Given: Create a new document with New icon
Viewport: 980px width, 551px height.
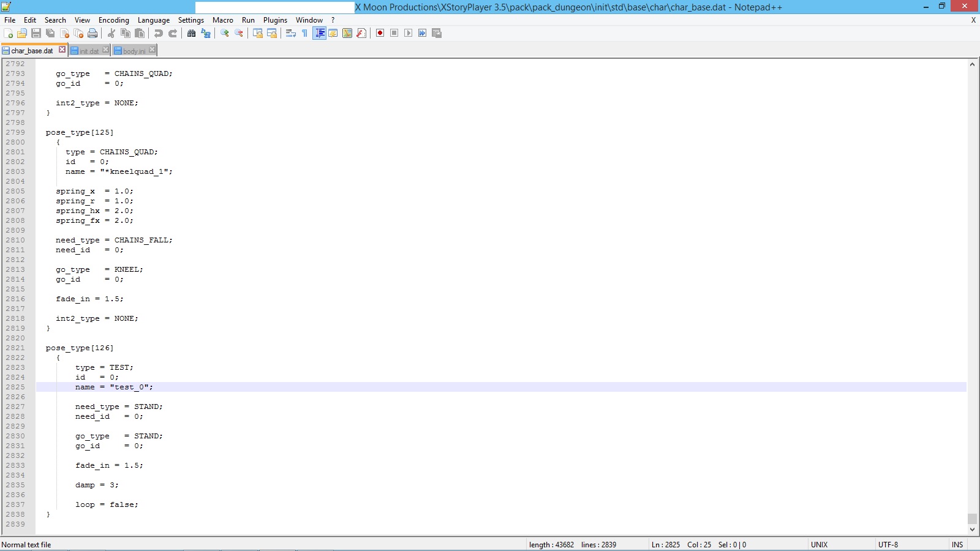Looking at the screenshot, I should click(8, 33).
